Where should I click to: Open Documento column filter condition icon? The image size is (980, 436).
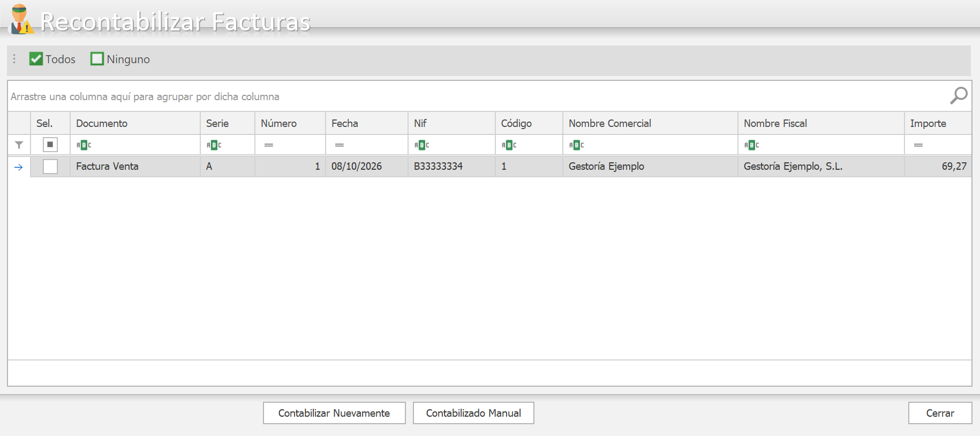(84, 145)
